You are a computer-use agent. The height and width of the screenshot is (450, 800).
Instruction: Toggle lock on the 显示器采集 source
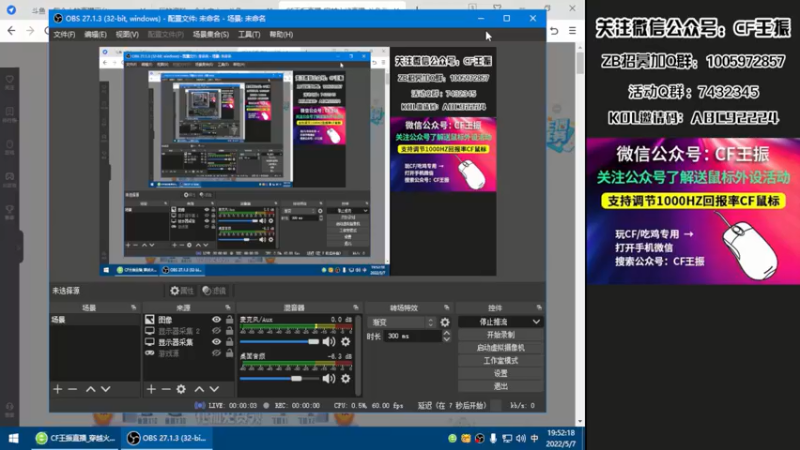click(x=230, y=342)
